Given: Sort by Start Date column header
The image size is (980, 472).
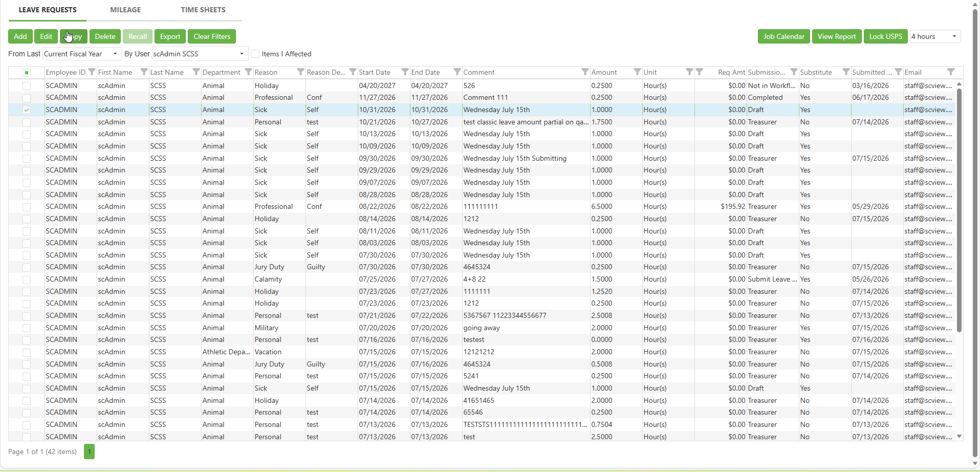Looking at the screenshot, I should [375, 72].
